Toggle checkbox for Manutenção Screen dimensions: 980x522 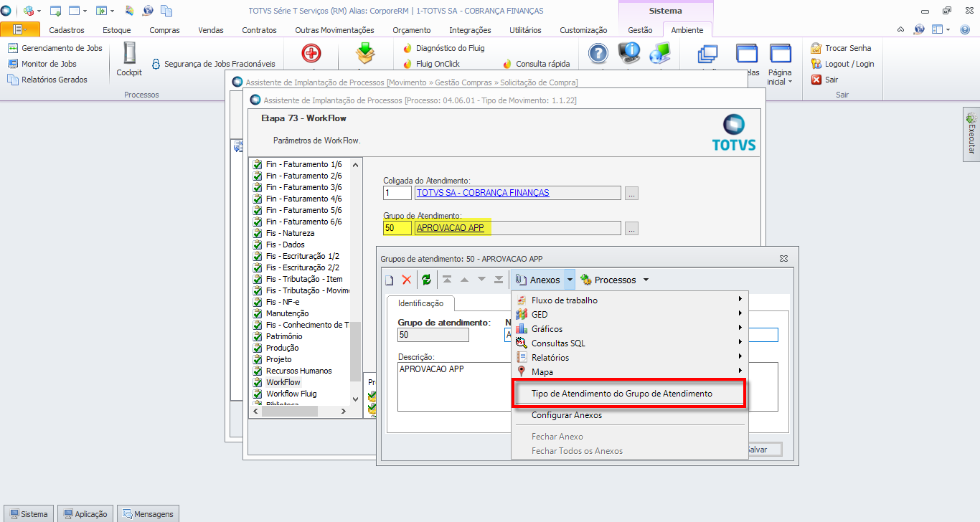[258, 313]
